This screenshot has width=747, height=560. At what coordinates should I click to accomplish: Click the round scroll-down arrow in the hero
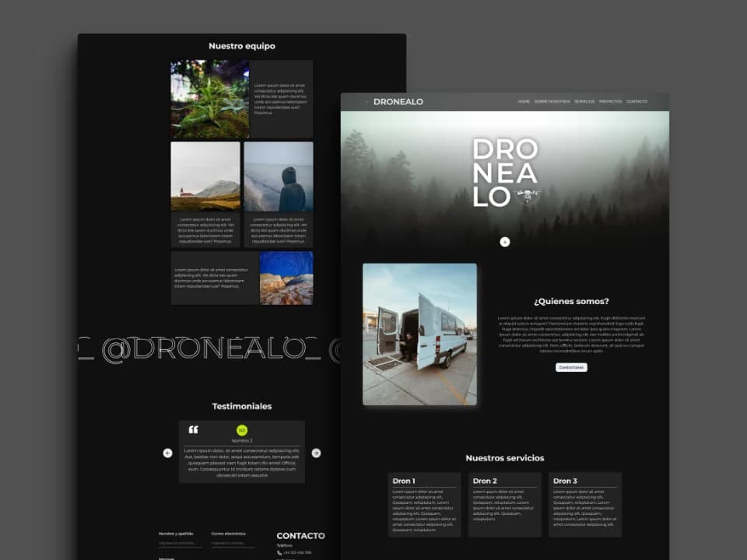[505, 242]
